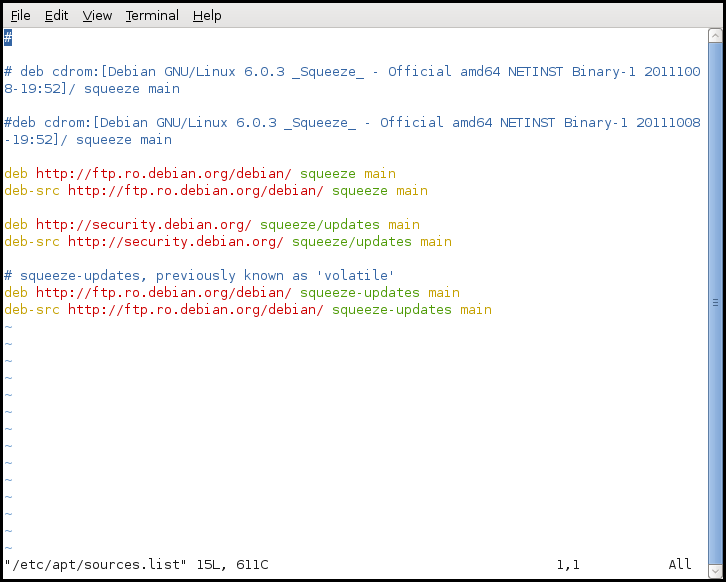Open the Terminal menu
This screenshot has height=582, width=726.
tap(152, 16)
